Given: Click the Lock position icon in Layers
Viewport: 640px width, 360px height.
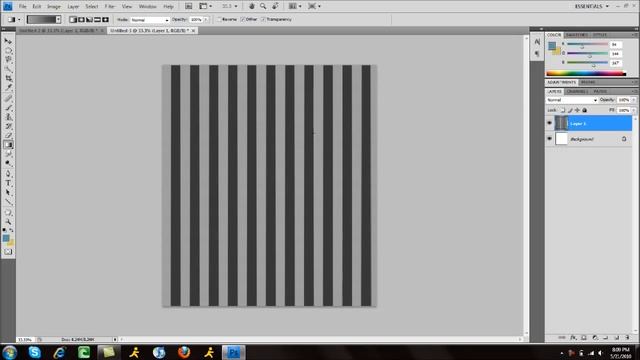Looking at the screenshot, I should 577,110.
